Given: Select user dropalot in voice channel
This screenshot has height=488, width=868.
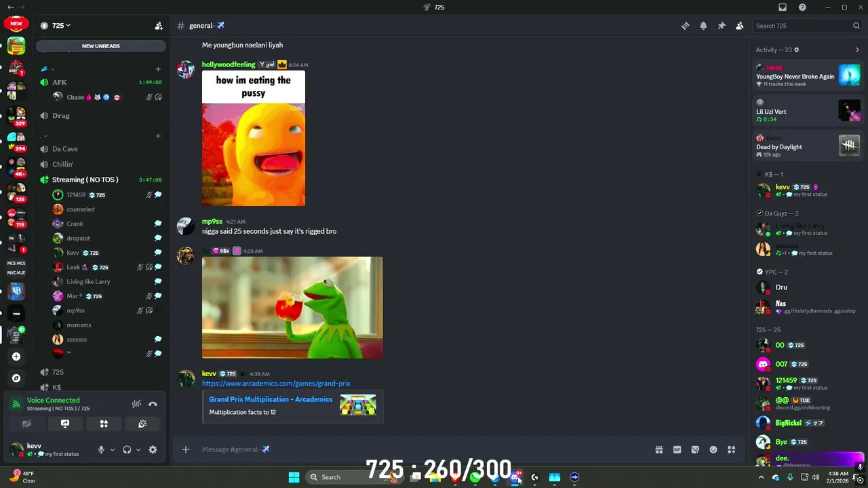Looking at the screenshot, I should (107, 238).
